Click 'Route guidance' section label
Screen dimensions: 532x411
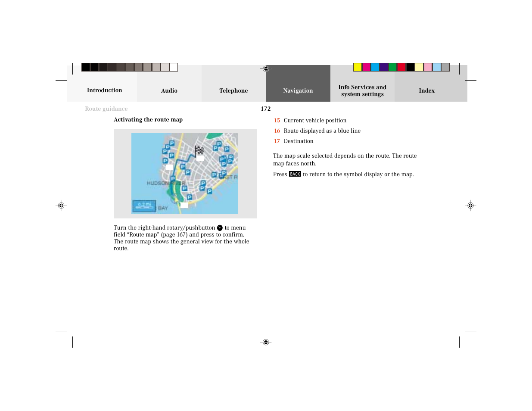[x=106, y=109]
